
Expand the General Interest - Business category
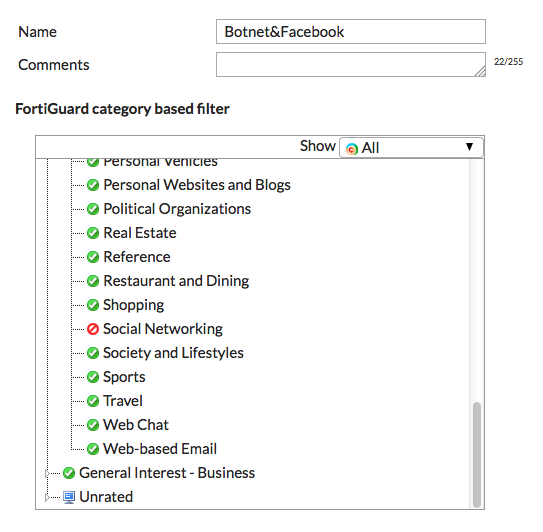pyautogui.click(x=47, y=473)
